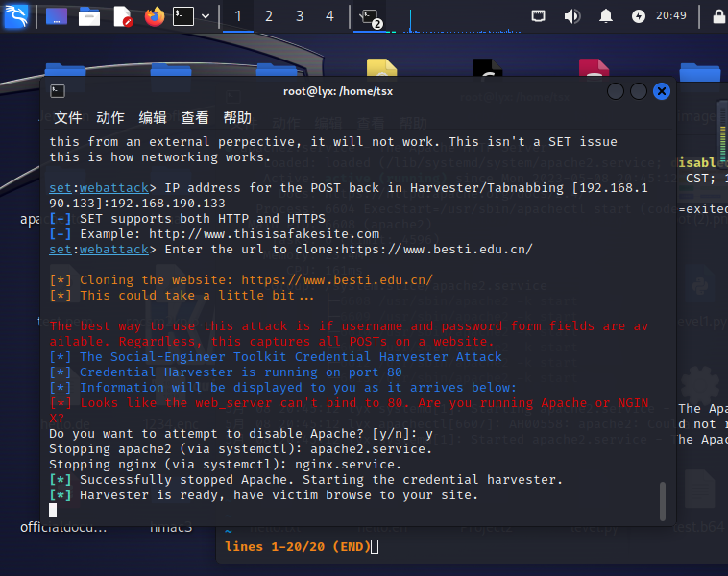Screen dimensions: 728x576
Task: Open the 编辑 menu
Action: 153,118
